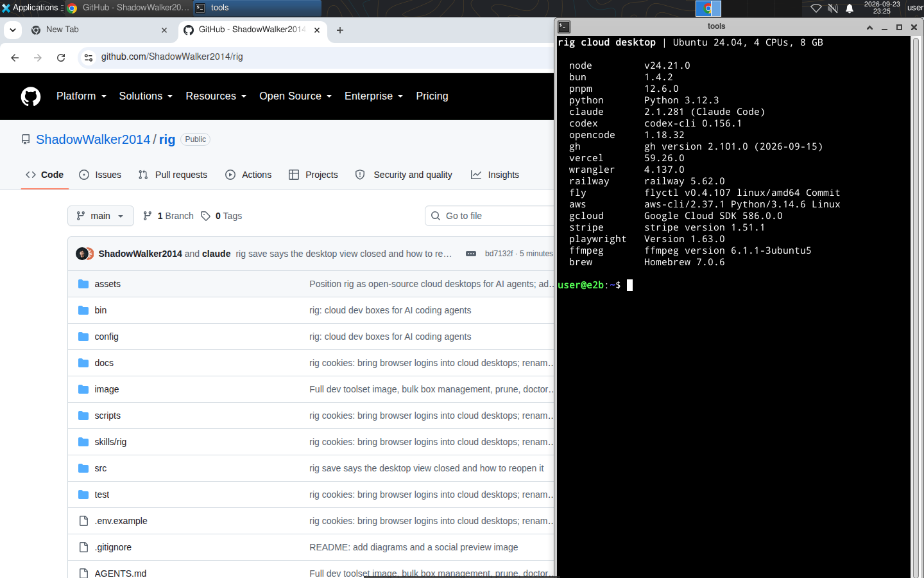Screen dimensions: 924x578
Task: Expand the Resources menu
Action: [x=216, y=96]
